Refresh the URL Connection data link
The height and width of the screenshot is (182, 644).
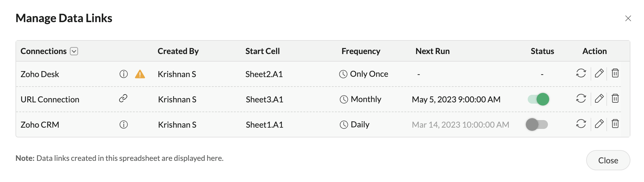click(581, 99)
